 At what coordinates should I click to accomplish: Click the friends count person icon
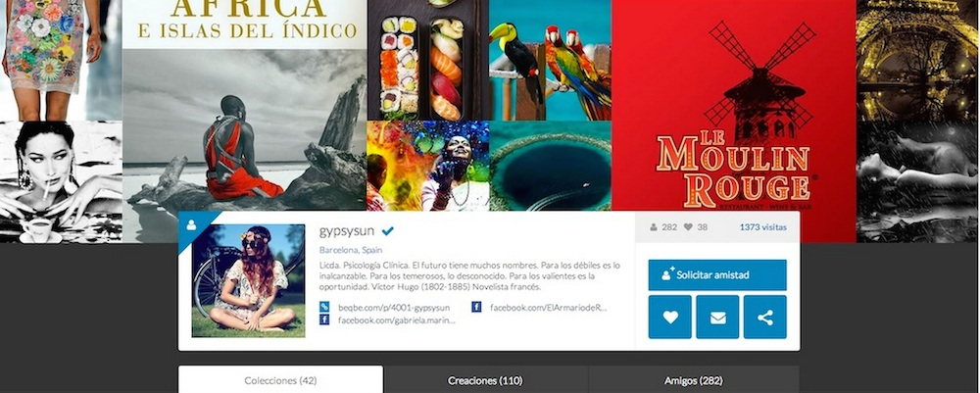tap(653, 227)
